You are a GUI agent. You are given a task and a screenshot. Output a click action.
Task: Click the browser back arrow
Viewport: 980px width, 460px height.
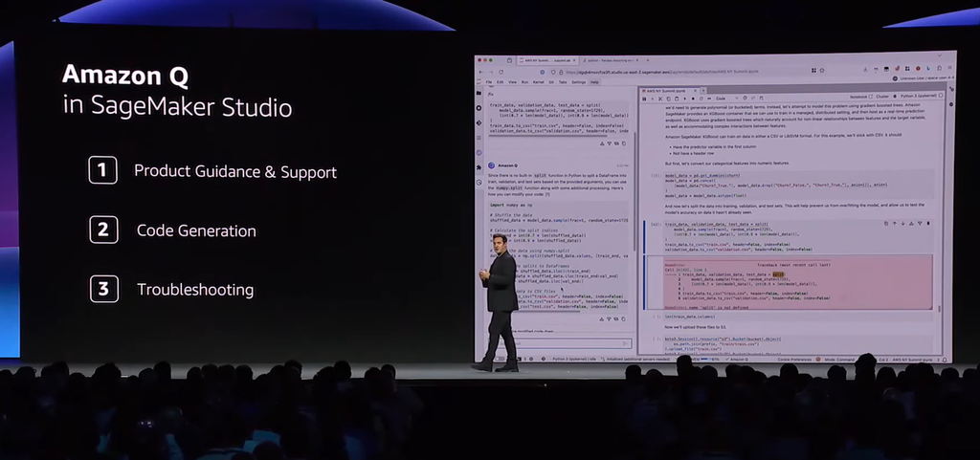(480, 73)
